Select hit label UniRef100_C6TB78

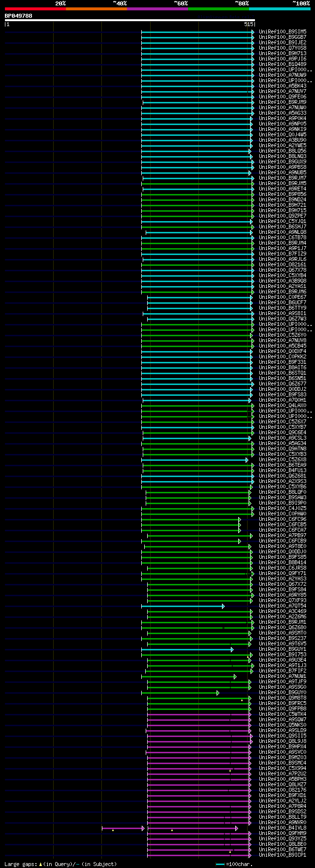(x=283, y=237)
